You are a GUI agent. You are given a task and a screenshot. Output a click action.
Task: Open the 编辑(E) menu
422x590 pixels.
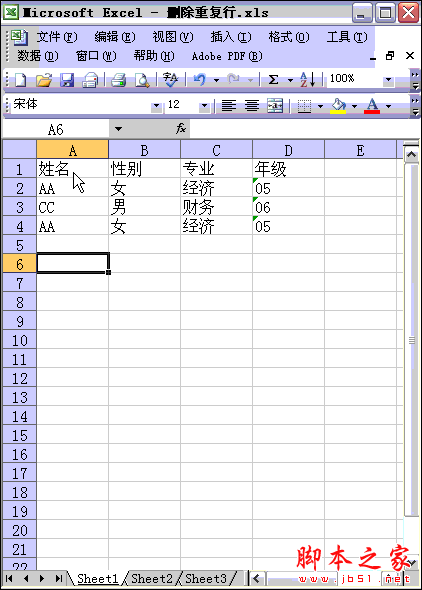pos(115,37)
